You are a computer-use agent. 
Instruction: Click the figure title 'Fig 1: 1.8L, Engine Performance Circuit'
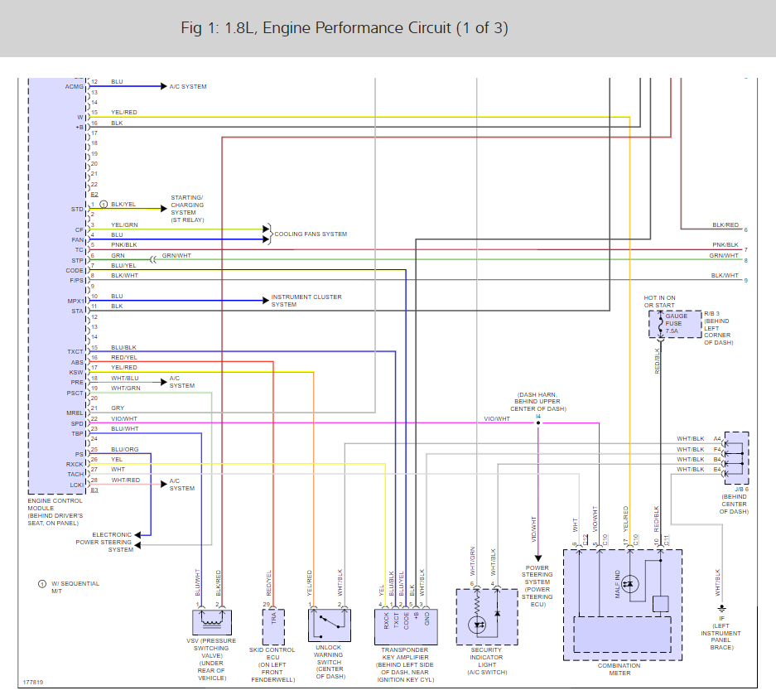pyautogui.click(x=345, y=27)
